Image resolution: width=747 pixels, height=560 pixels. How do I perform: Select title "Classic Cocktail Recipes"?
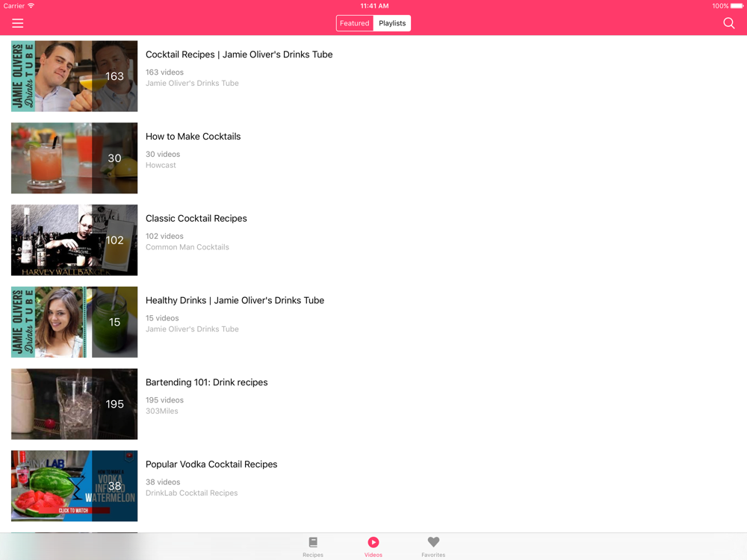click(196, 219)
